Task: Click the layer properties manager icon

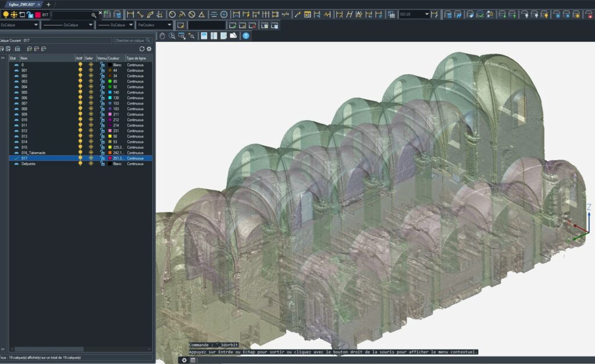Action: (117, 15)
